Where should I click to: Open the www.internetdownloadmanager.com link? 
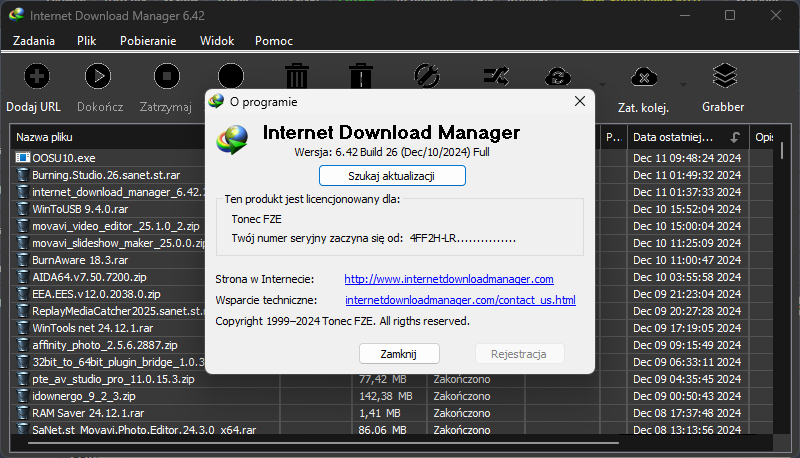[x=449, y=279]
